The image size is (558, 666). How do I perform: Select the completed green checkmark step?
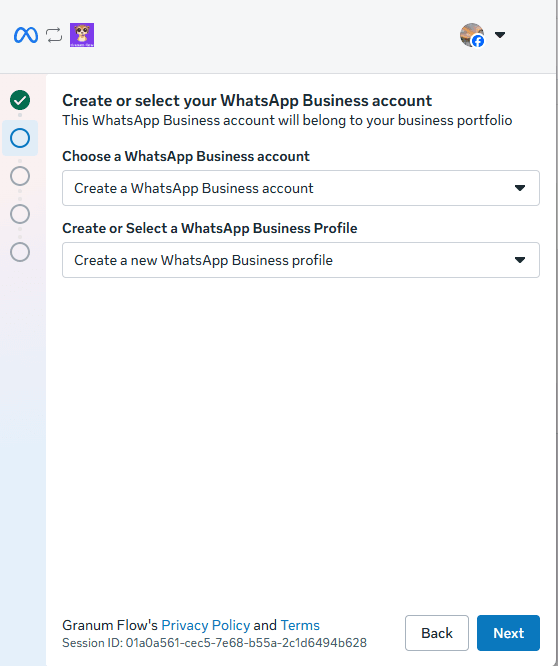(20, 100)
